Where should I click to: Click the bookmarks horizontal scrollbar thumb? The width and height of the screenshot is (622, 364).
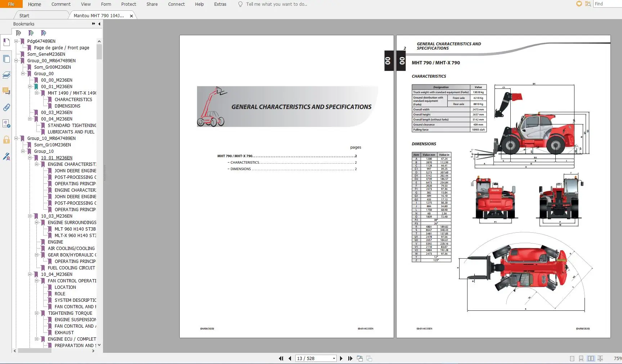35,351
